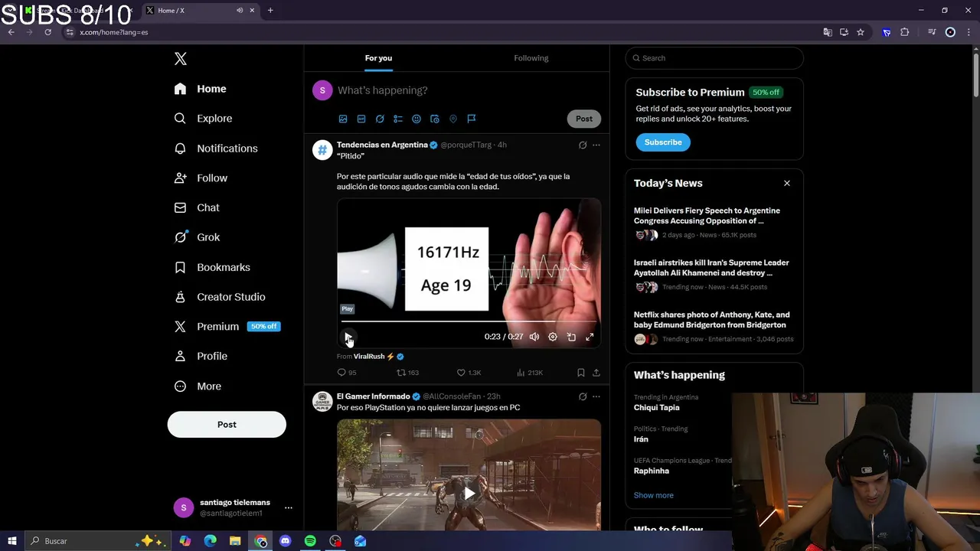Share the Tendencias en Argentina post
Screen dimensions: 980x551
tap(596, 373)
